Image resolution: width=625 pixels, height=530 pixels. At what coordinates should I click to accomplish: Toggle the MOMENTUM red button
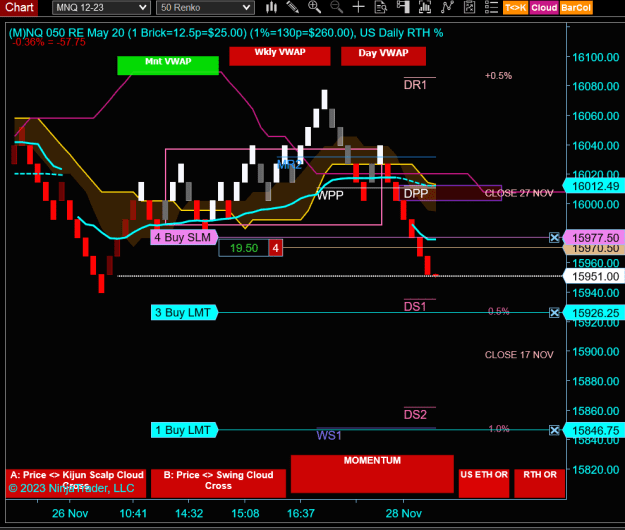click(x=372, y=474)
